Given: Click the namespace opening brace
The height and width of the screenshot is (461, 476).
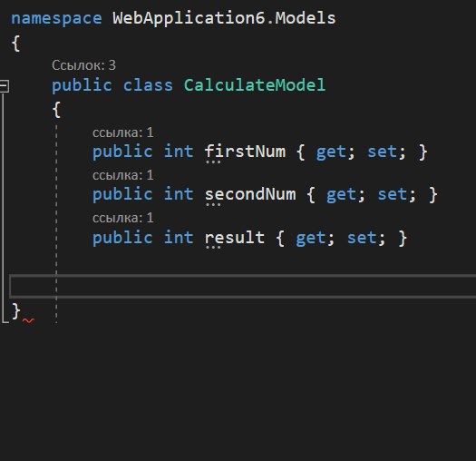Looking at the screenshot, I should pyautogui.click(x=15, y=44).
